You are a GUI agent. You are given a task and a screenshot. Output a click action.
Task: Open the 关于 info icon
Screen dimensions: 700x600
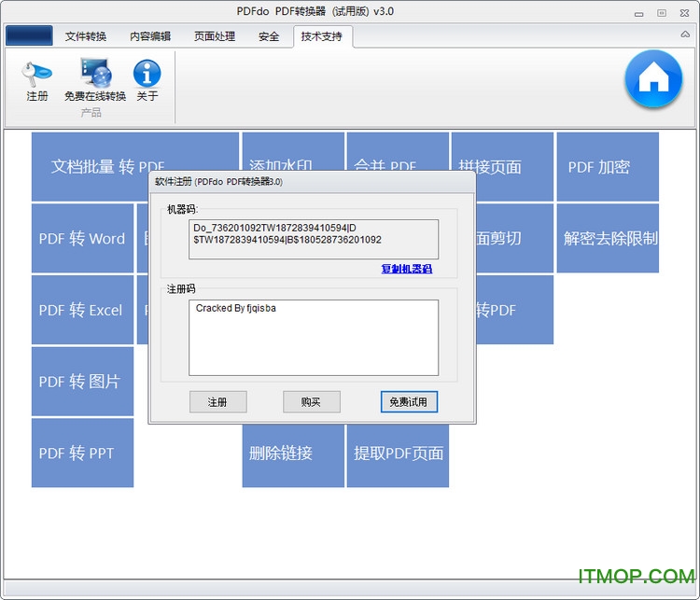(x=147, y=81)
